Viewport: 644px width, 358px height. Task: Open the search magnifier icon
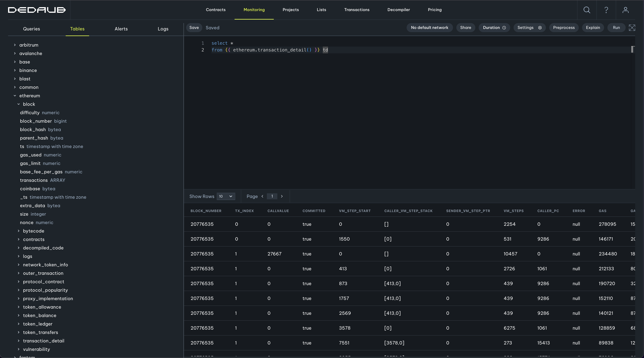point(587,10)
